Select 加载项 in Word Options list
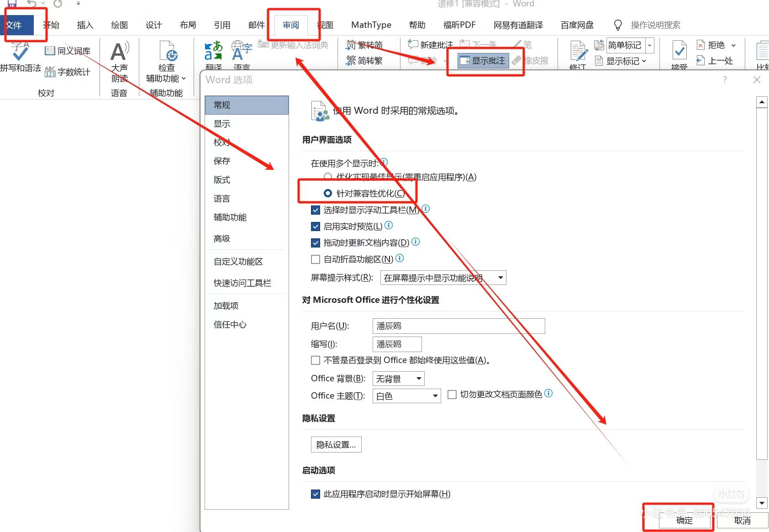The image size is (769, 532). 247,306
